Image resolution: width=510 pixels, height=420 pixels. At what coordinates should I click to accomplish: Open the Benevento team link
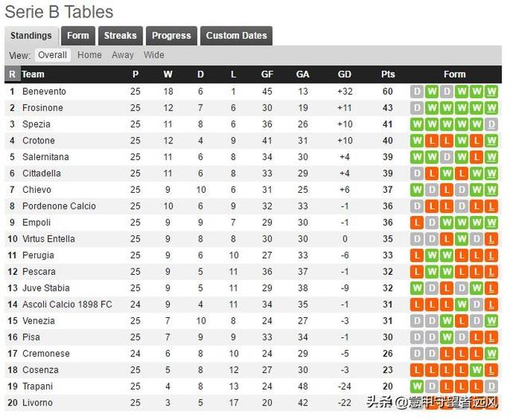coord(45,92)
